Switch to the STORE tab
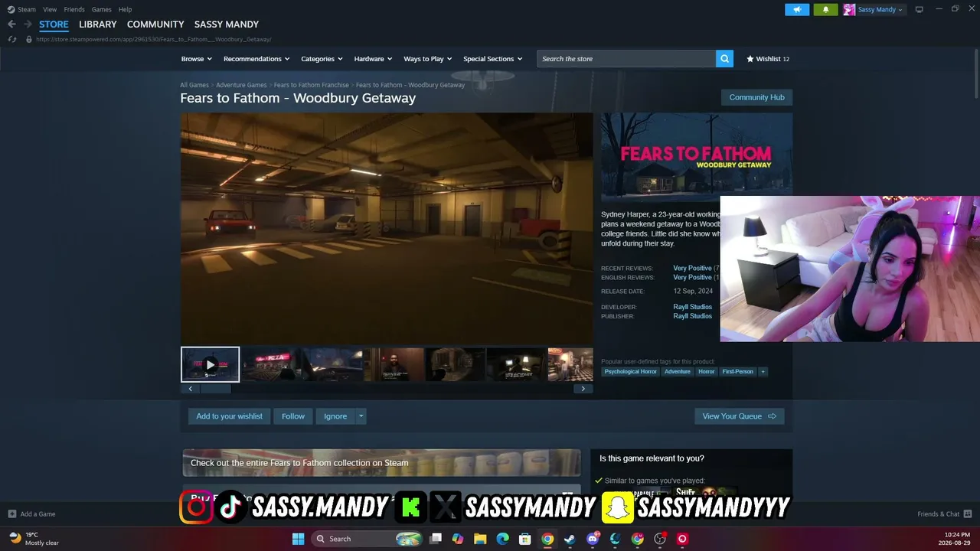 click(54, 24)
